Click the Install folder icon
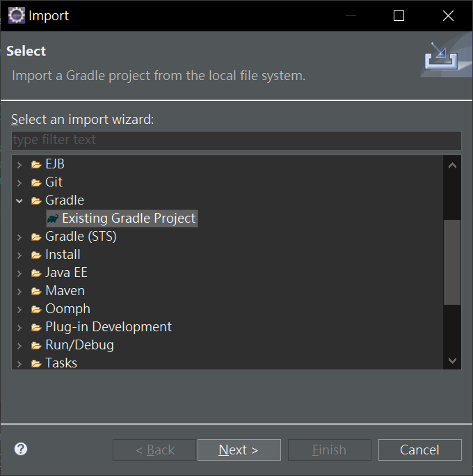This screenshot has height=476, width=473. pos(36,255)
